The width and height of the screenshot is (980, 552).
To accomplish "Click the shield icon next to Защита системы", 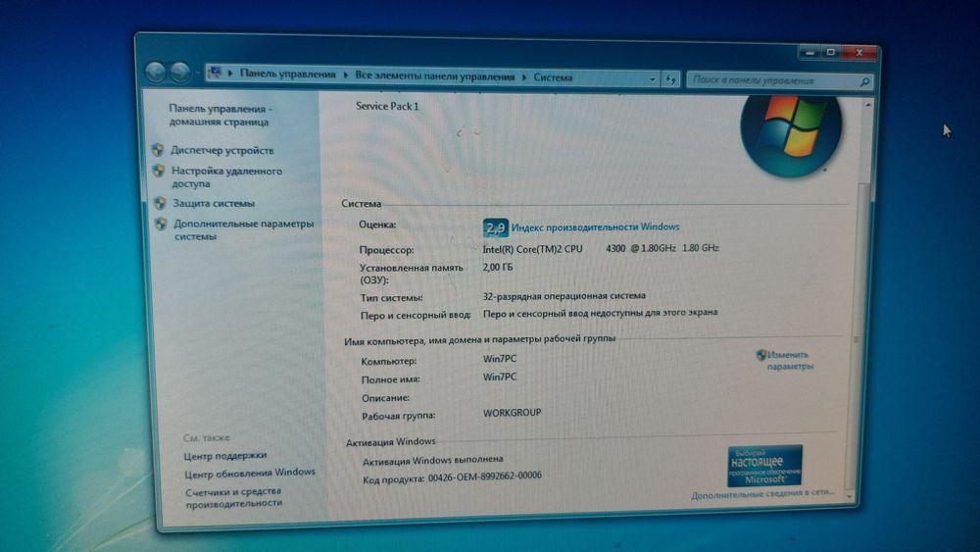I will 160,203.
